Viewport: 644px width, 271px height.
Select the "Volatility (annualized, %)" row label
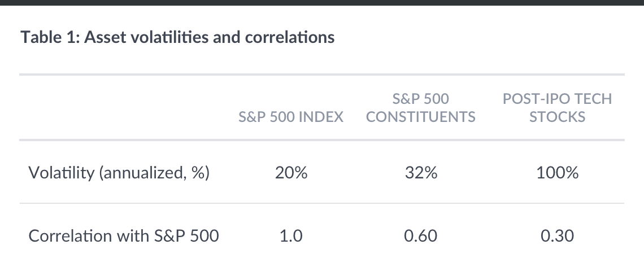(119, 173)
